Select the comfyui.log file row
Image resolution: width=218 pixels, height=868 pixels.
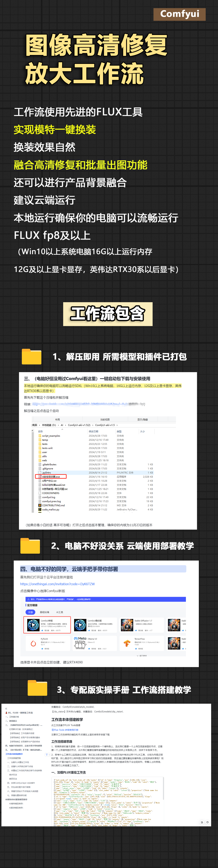[x=95, y=497]
